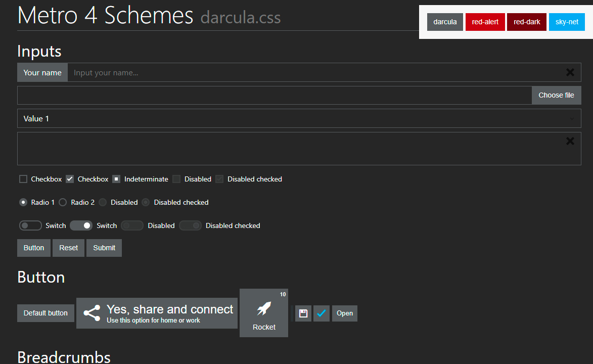Click the Submit button
The width and height of the screenshot is (593, 364).
104,248
